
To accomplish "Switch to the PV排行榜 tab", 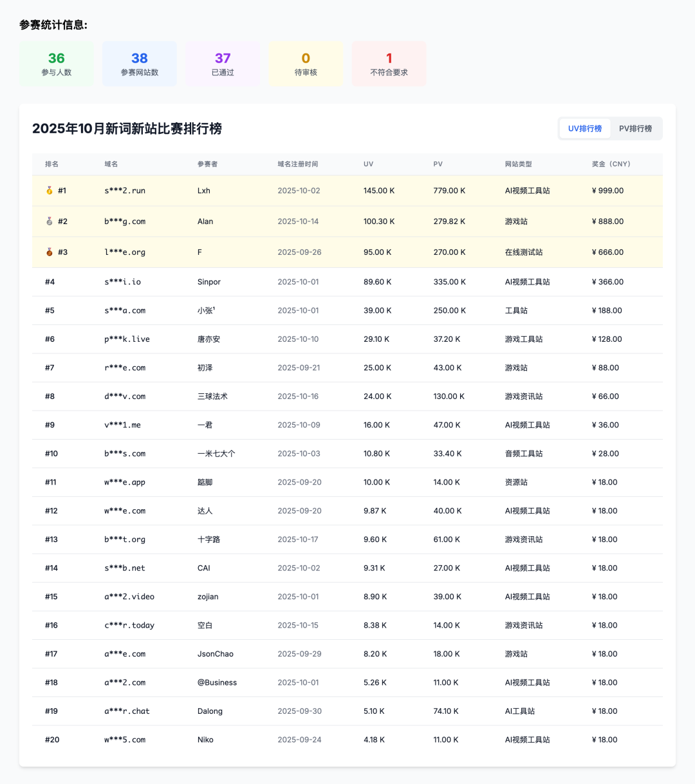I will pos(636,128).
